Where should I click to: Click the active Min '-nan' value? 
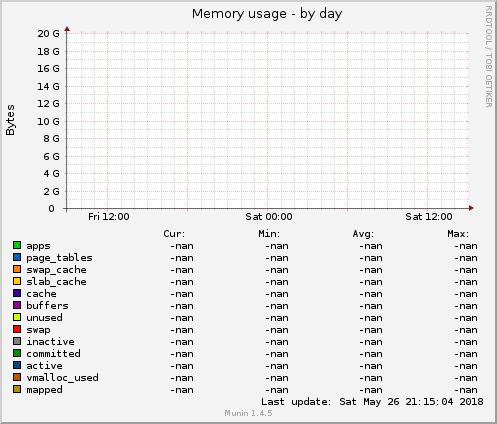click(x=277, y=366)
